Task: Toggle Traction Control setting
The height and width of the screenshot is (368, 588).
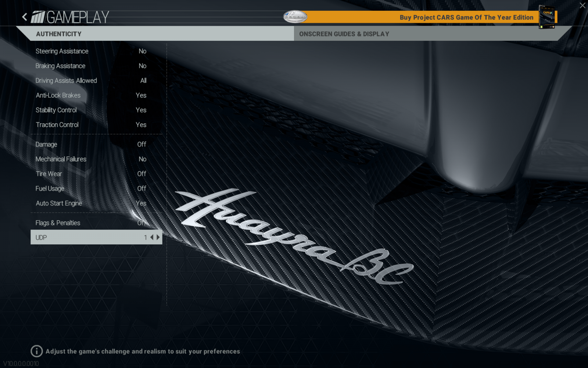Action: tap(96, 125)
